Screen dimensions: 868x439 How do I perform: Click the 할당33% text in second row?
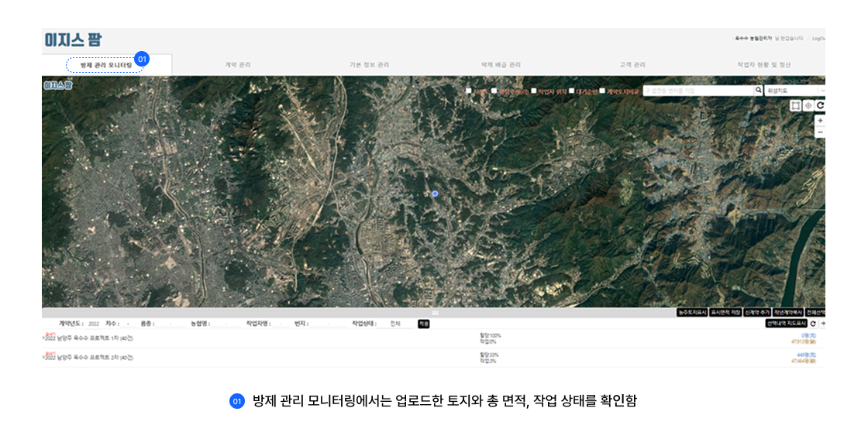pyautogui.click(x=489, y=355)
